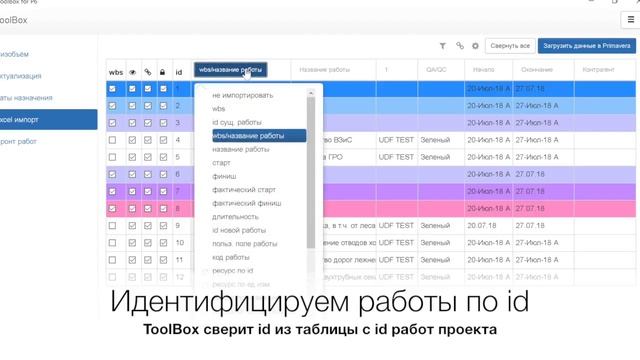The width and height of the screenshot is (640, 360).
Task: Toggle wbs checkbox in row 8
Action: pyautogui.click(x=112, y=209)
